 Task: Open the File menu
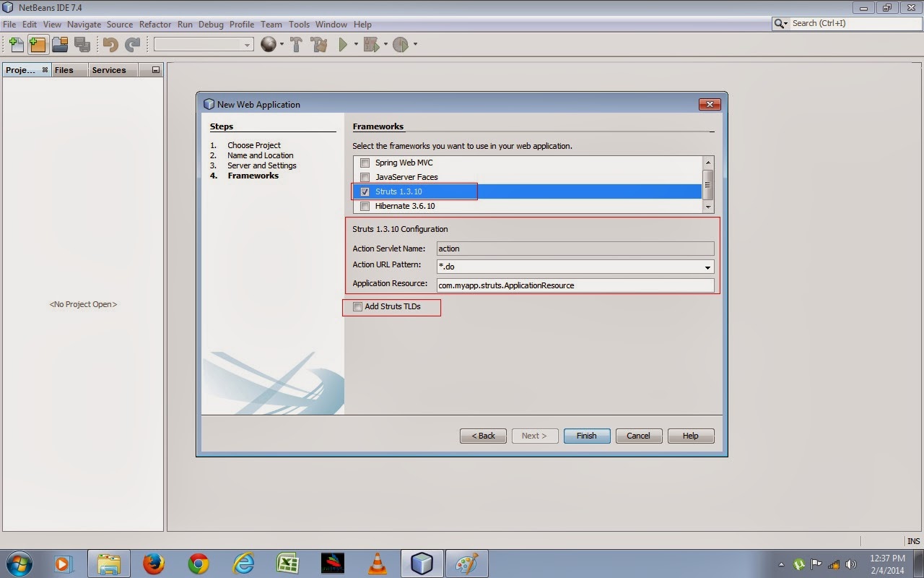(9, 24)
